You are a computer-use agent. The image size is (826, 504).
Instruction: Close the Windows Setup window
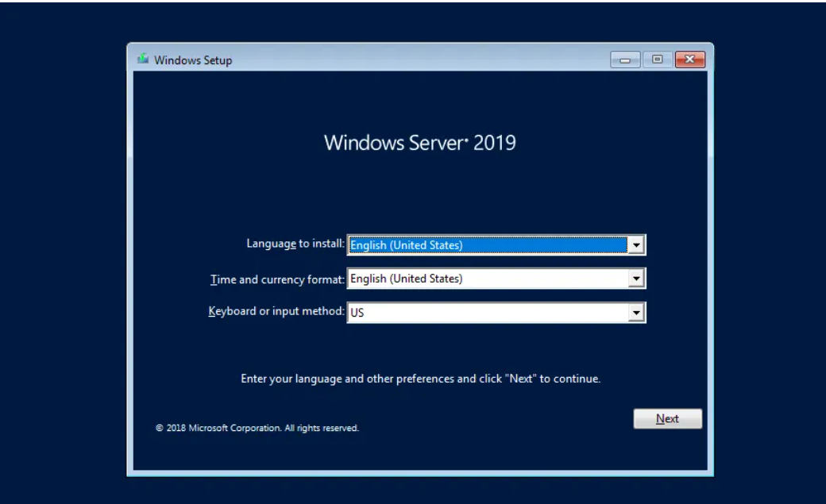pos(689,60)
